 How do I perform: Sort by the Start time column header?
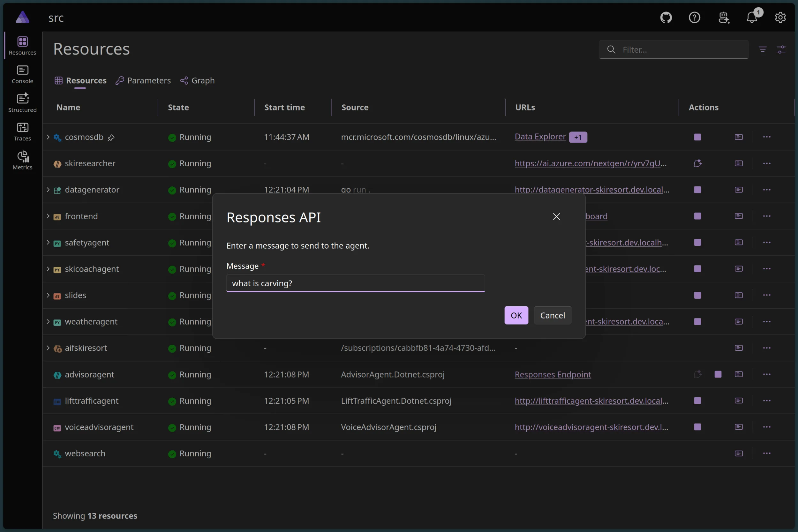point(284,108)
